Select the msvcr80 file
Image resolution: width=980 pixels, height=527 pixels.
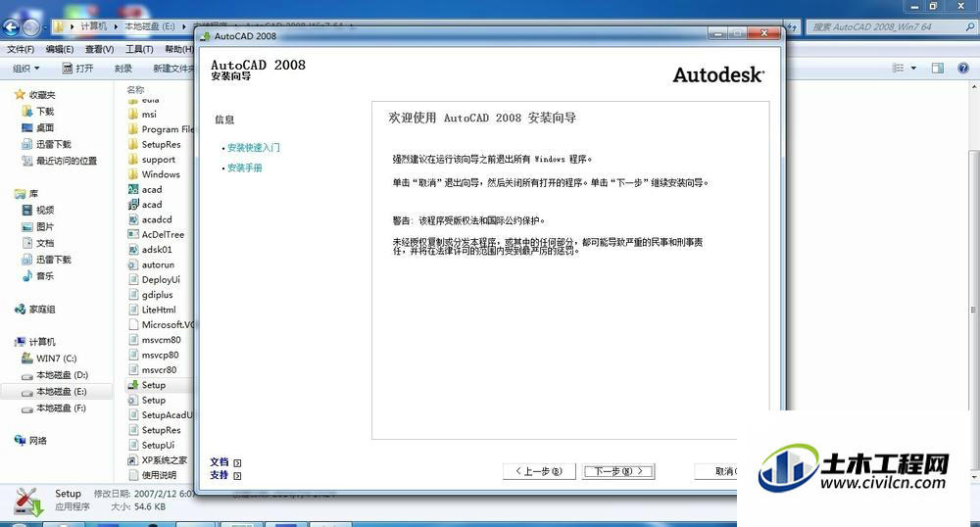pyautogui.click(x=153, y=369)
